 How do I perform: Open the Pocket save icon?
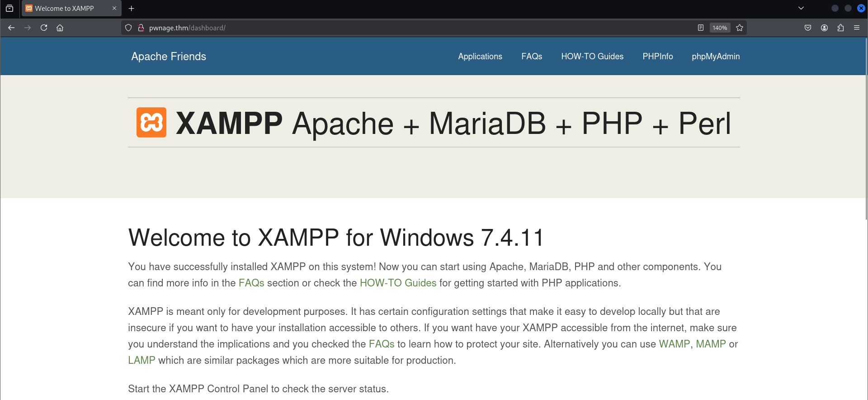(808, 28)
